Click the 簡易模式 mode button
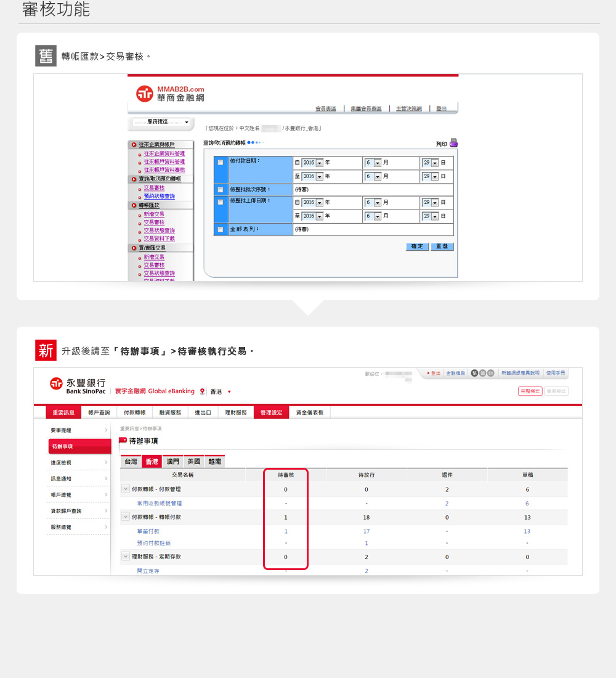 556,391
